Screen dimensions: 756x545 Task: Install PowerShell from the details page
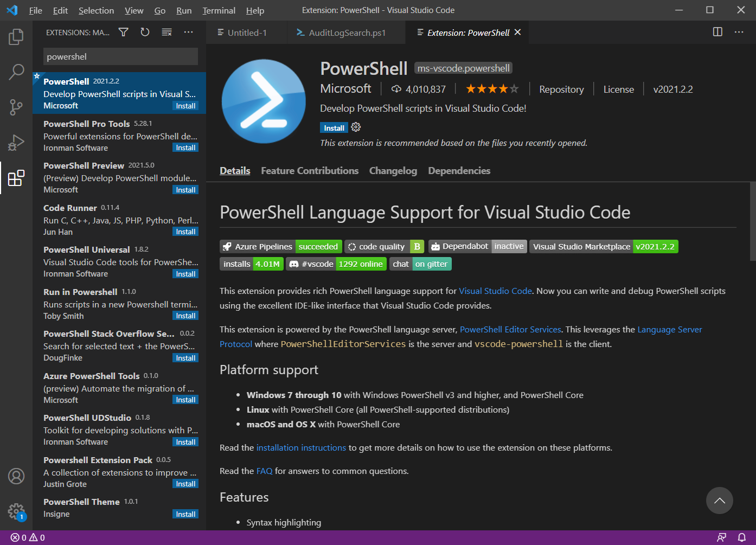coord(334,128)
